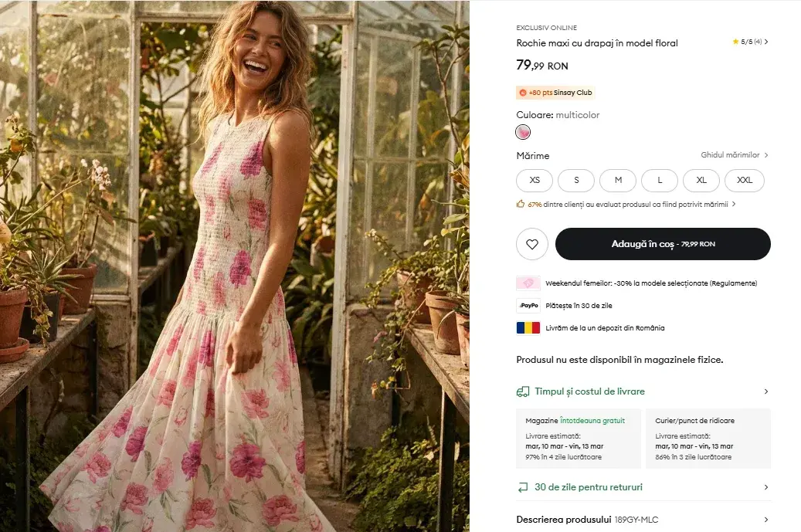Click the floral dress product photo
Image resolution: width=801 pixels, height=532 pixels.
click(x=235, y=266)
